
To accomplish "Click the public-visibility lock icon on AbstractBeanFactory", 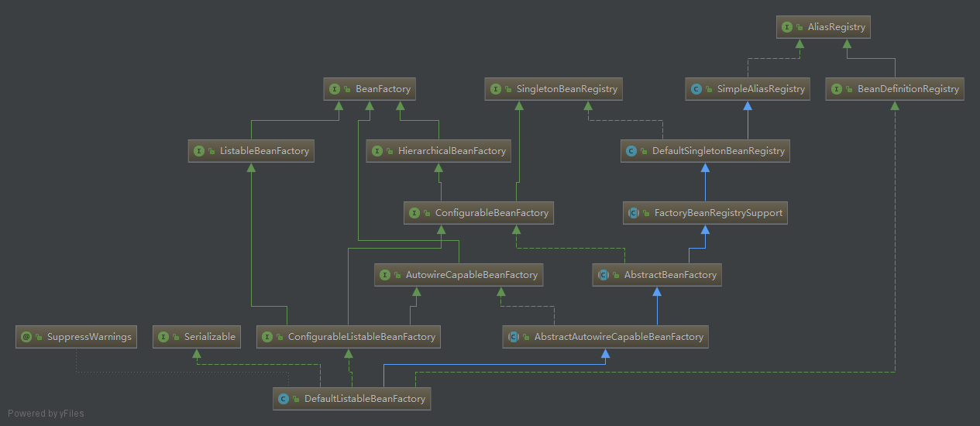I will (617, 276).
